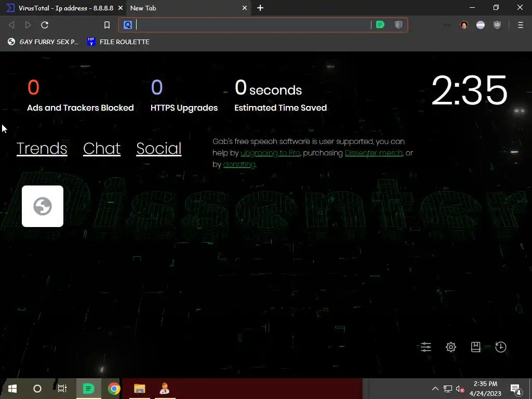
Task: Follow the donating link
Action: click(x=239, y=165)
